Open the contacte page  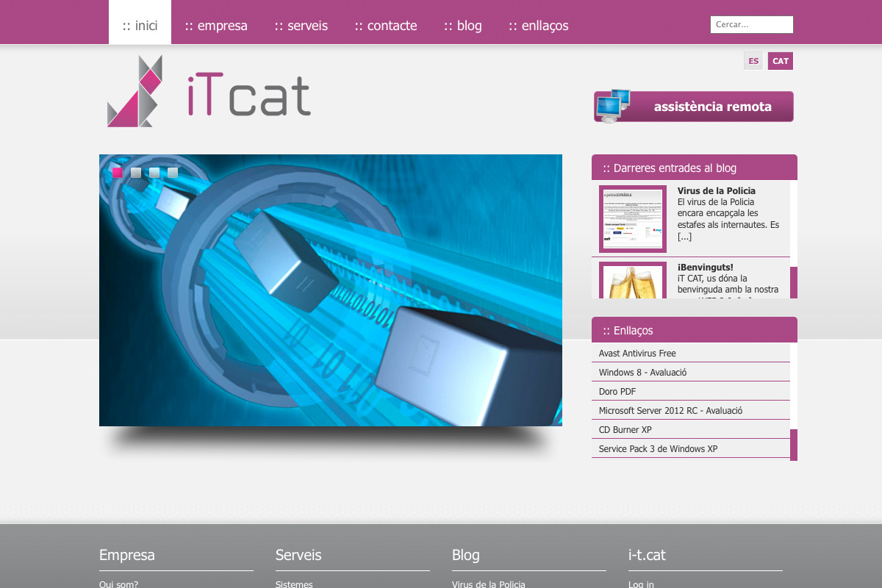click(386, 26)
